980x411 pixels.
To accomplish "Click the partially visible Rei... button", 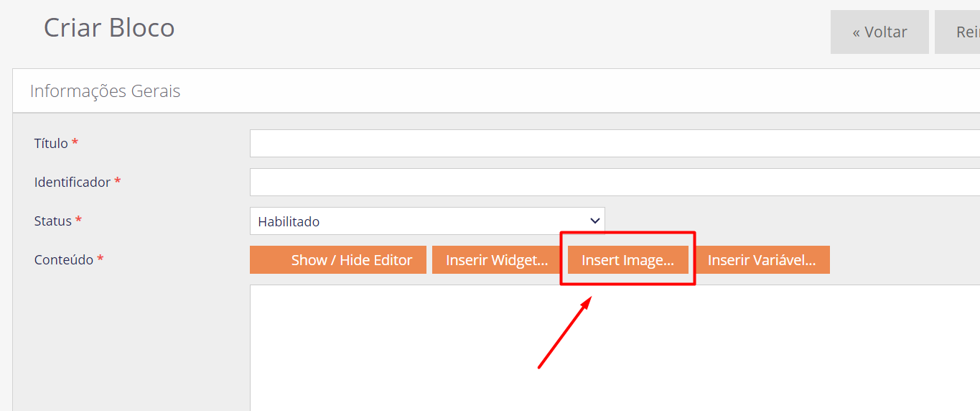I will coord(958,32).
